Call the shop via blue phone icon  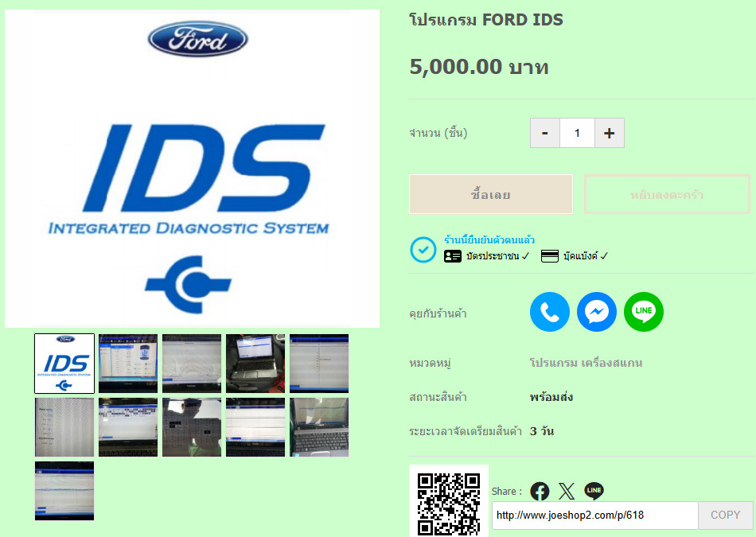(x=549, y=313)
